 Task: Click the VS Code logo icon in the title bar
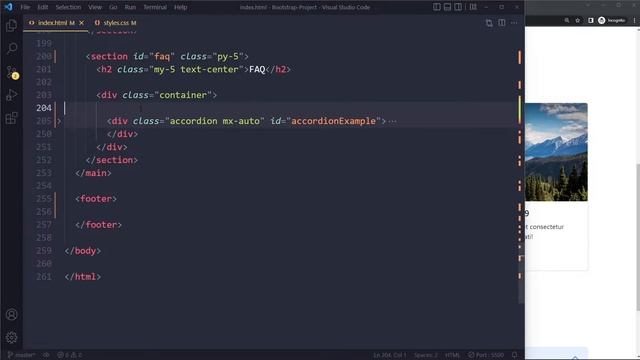coord(8,7)
